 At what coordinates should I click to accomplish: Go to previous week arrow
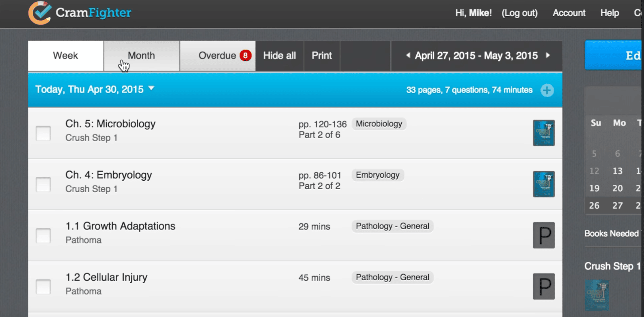point(408,55)
